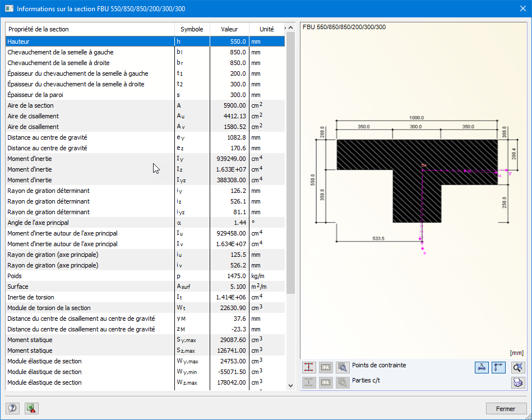Viewport: 532px width, 420px height.
Task: Click the scrollbar up arrow in table
Action: pyautogui.click(x=290, y=27)
